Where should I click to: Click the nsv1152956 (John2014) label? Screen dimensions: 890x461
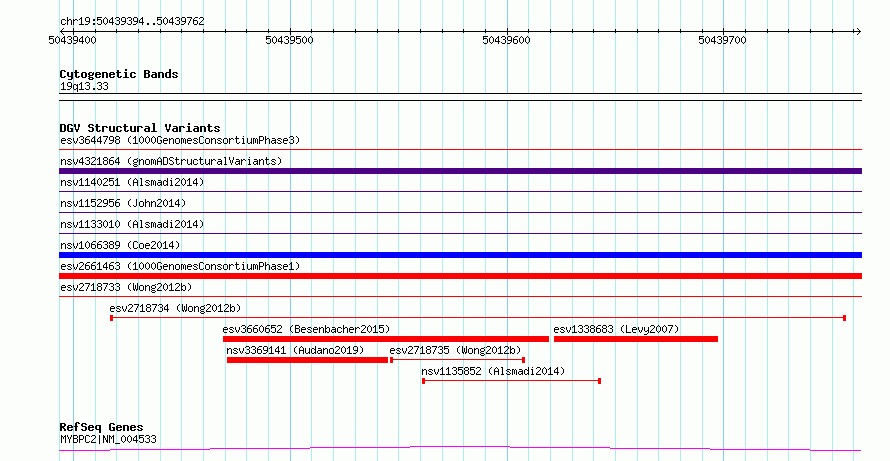click(123, 203)
